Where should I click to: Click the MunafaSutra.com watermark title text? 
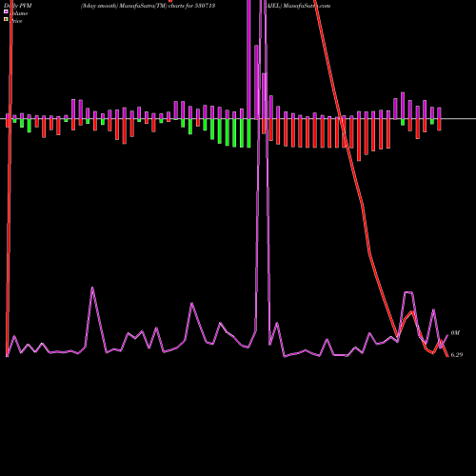pos(307,6)
